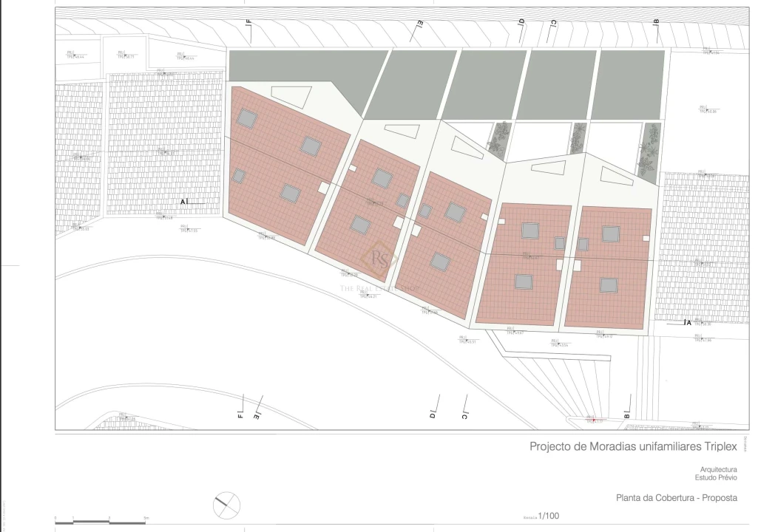Click the Arquitectura text

click(x=718, y=469)
